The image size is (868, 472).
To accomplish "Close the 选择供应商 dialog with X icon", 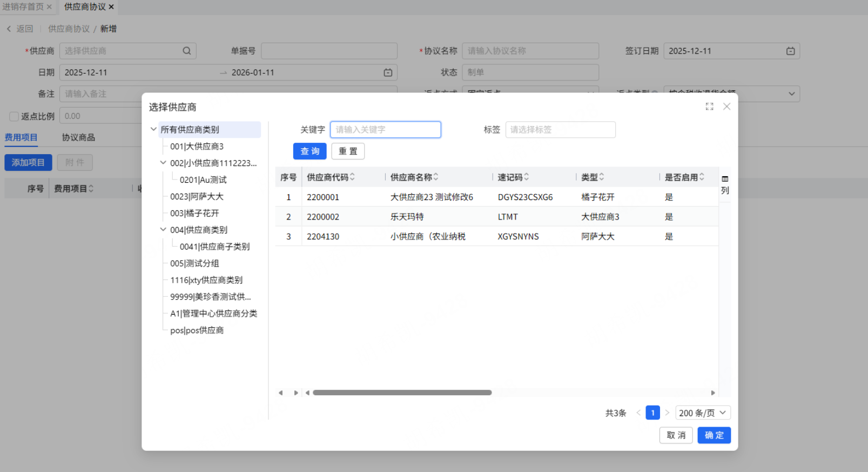I will (726, 107).
